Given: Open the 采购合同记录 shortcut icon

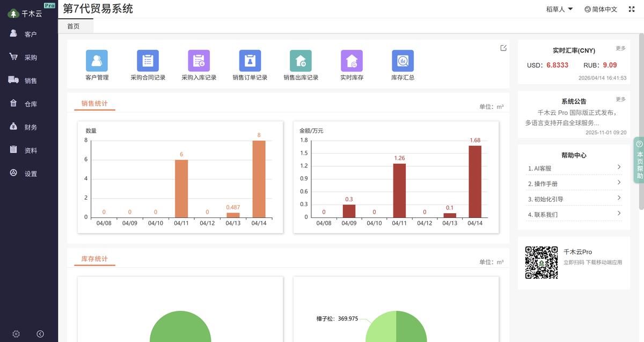Looking at the screenshot, I should (148, 61).
